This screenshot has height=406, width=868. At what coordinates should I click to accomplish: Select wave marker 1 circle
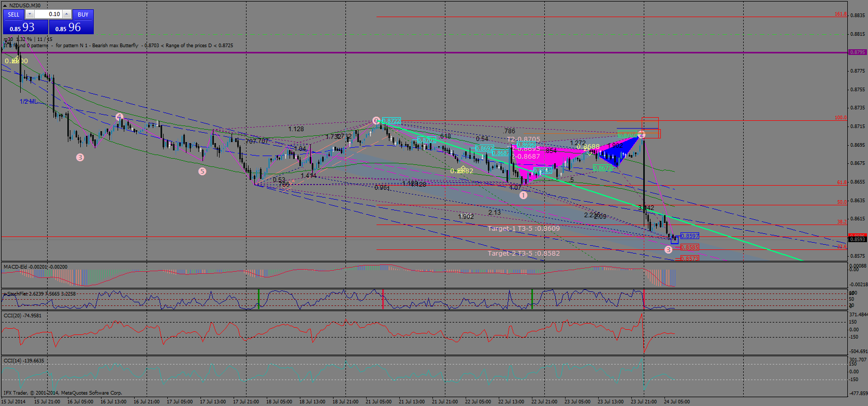click(523, 195)
